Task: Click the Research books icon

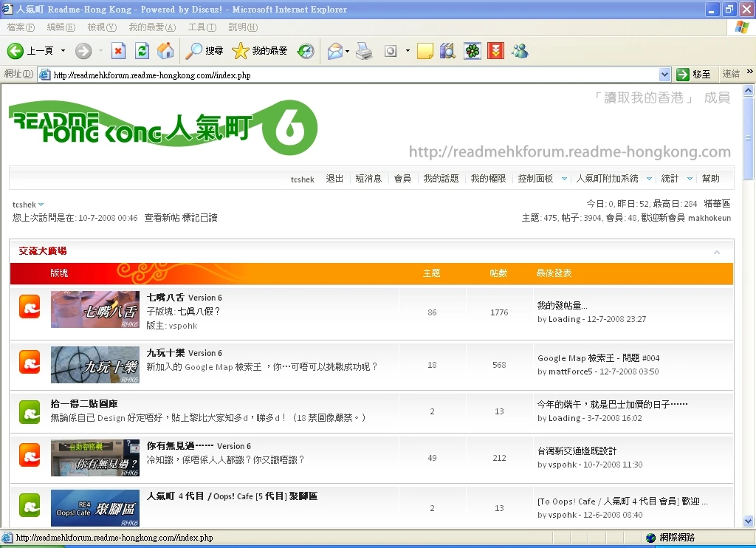Action: [448, 51]
